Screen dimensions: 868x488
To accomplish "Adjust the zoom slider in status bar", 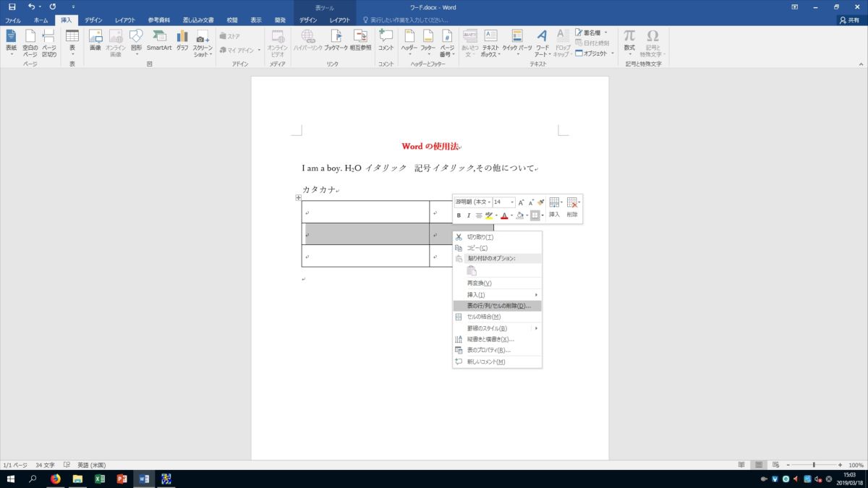I will [814, 465].
